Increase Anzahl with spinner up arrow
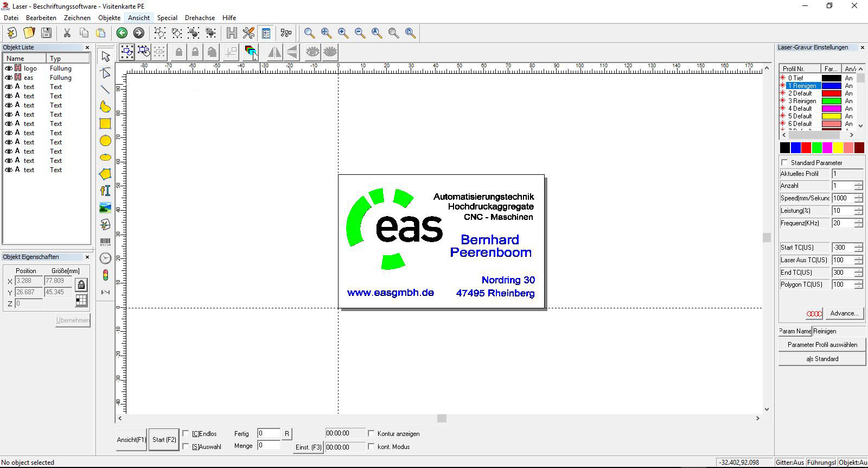This screenshot has height=468, width=868. (x=858, y=184)
